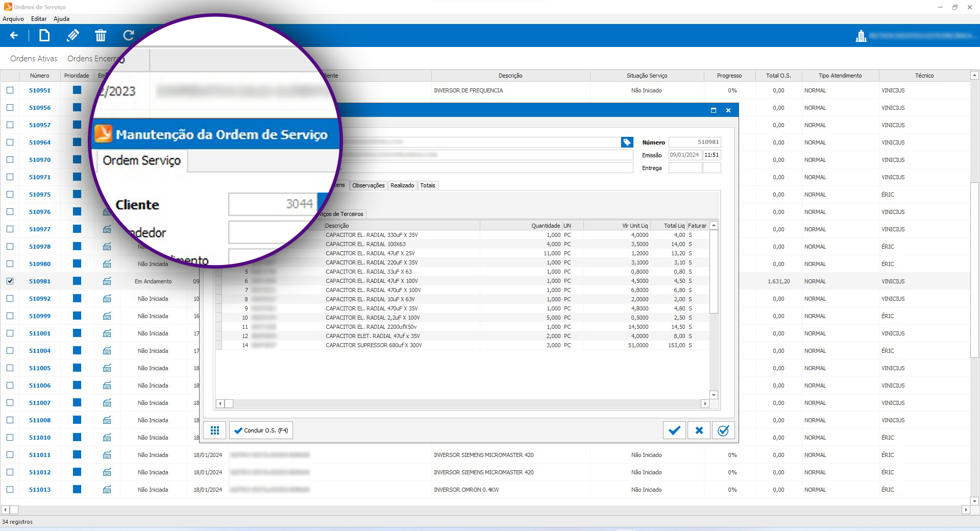
Task: Sort by the Técnico column header
Action: (x=924, y=76)
